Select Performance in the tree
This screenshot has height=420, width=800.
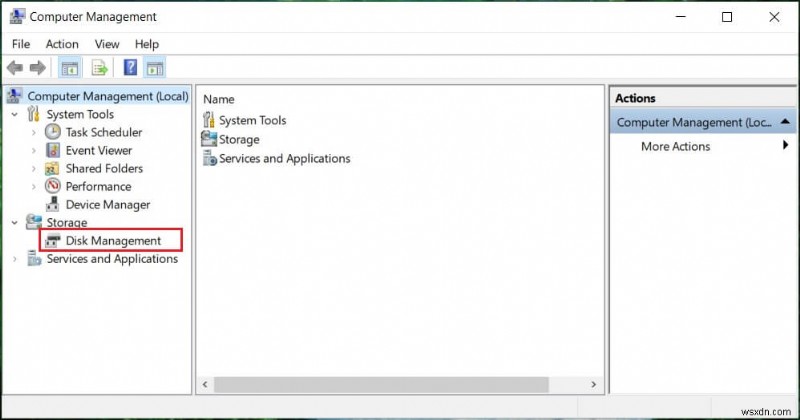98,186
